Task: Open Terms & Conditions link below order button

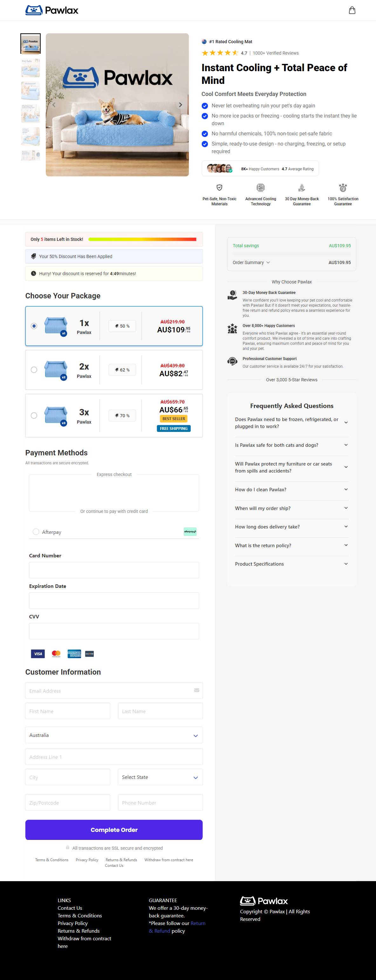Action: coord(52,860)
